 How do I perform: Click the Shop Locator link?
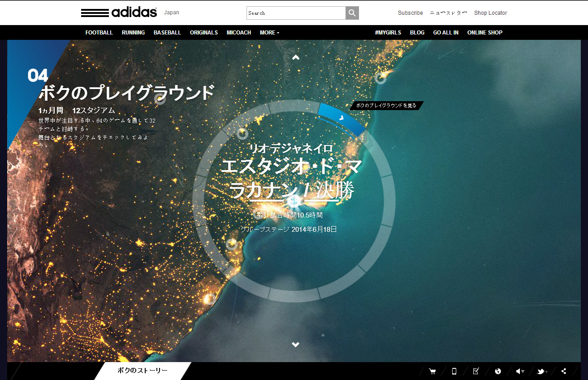click(490, 13)
